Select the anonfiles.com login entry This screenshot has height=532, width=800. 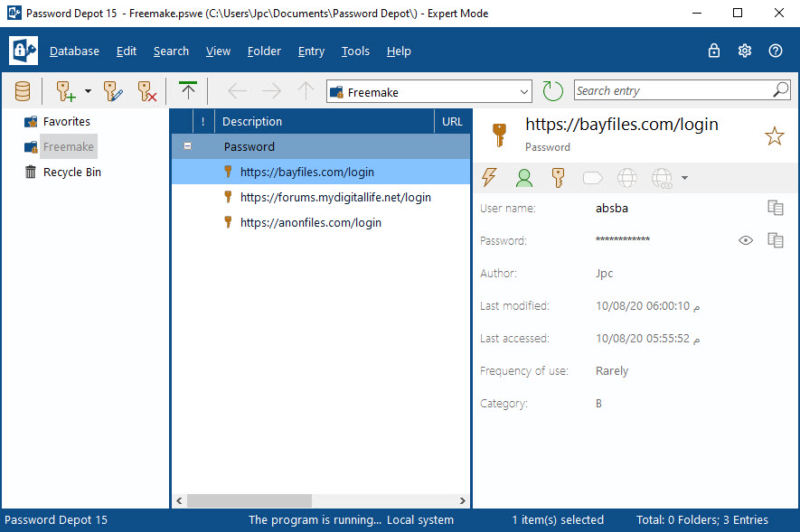320,223
